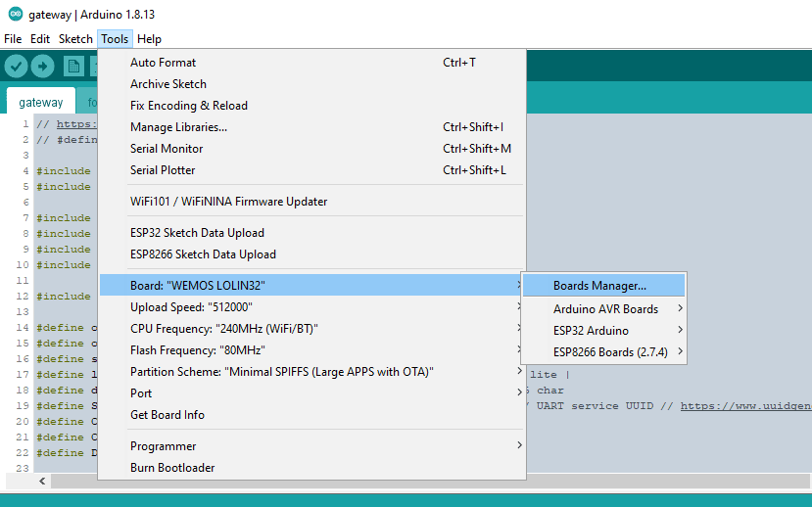The image size is (812, 507).
Task: Switch to the gateway sketch tab
Action: point(41,102)
